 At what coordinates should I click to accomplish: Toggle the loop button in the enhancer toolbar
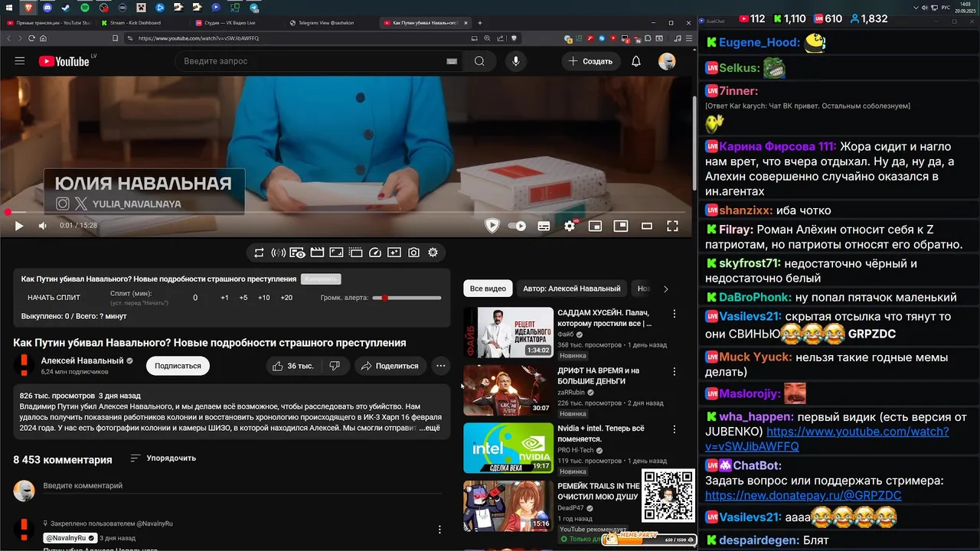coord(259,253)
